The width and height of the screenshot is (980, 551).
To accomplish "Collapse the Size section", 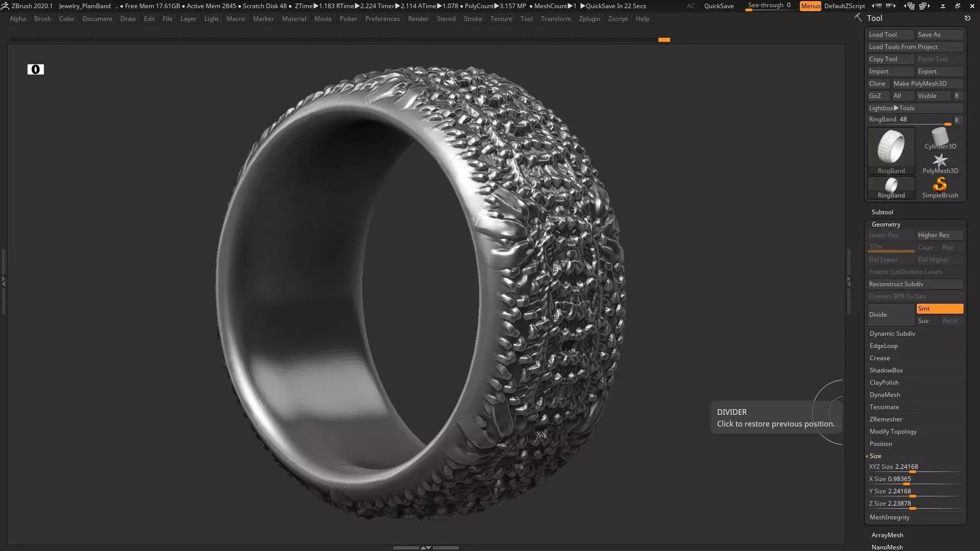I will tap(875, 456).
